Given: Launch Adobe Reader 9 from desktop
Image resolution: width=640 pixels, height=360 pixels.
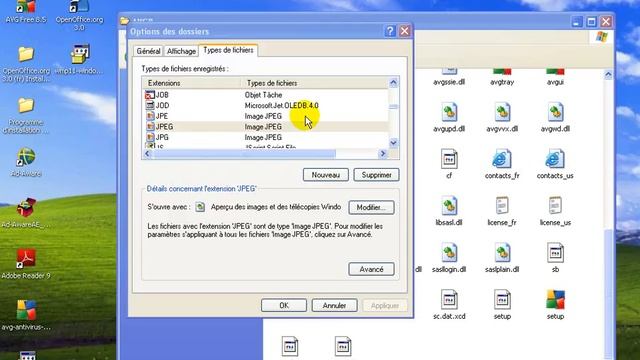Looking at the screenshot, I should point(26,264).
